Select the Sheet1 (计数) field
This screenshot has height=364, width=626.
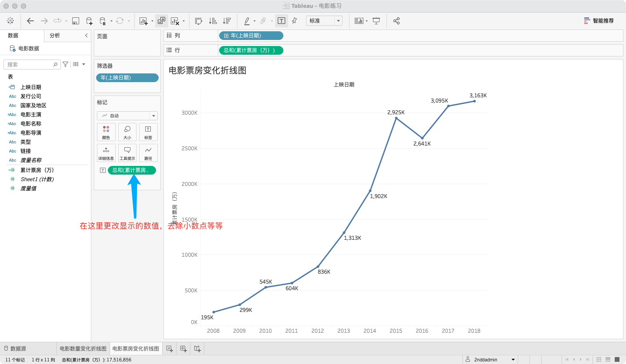pos(37,179)
